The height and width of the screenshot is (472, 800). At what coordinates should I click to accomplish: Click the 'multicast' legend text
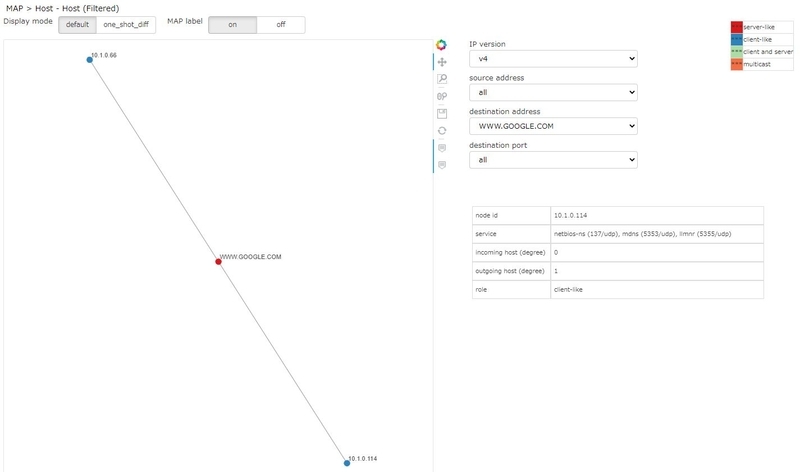[x=757, y=64]
